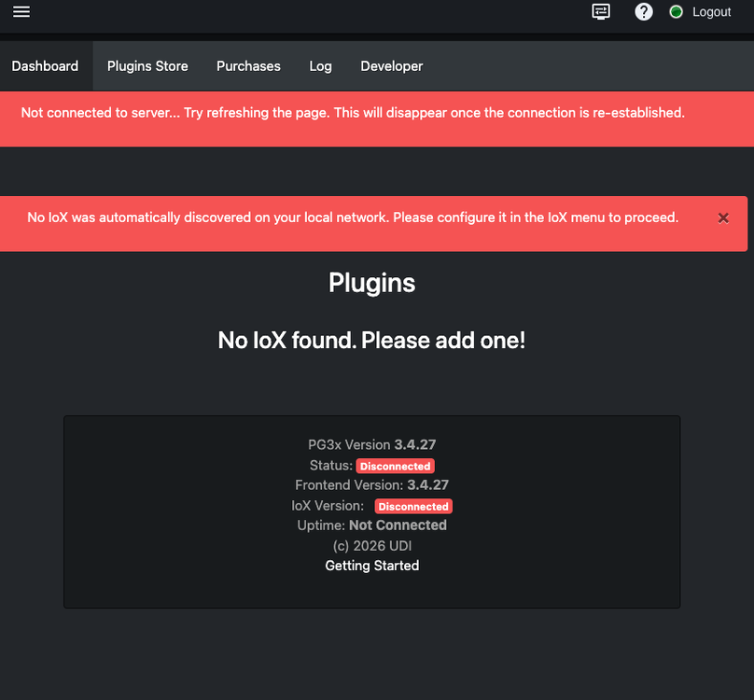View the Log tab
Screen dimensions: 754x700
(320, 66)
